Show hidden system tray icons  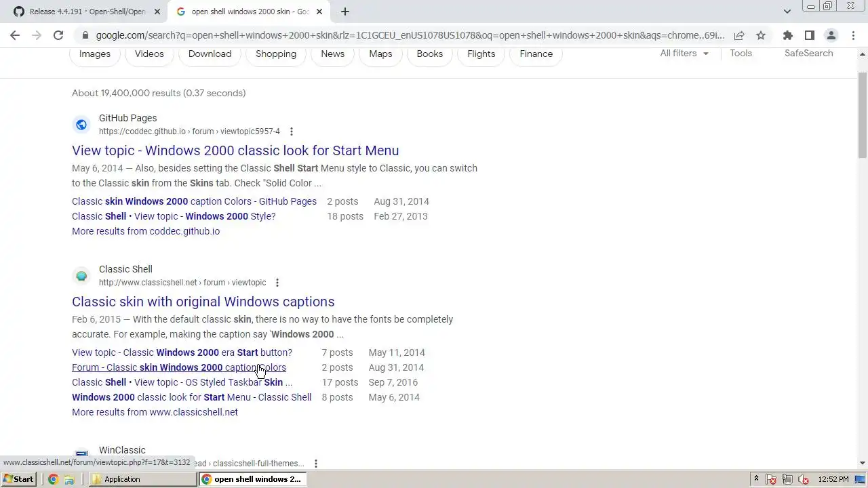coord(757,479)
